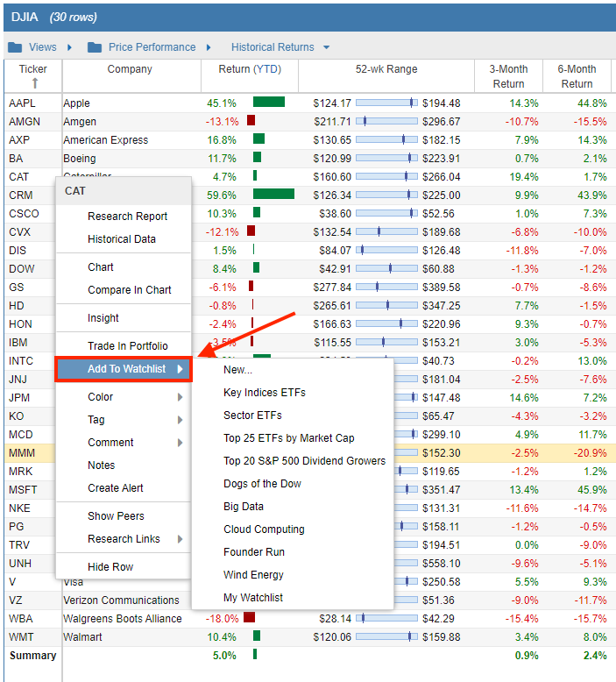
Task: Expand the arrow after Price Performance
Action: click(x=209, y=47)
